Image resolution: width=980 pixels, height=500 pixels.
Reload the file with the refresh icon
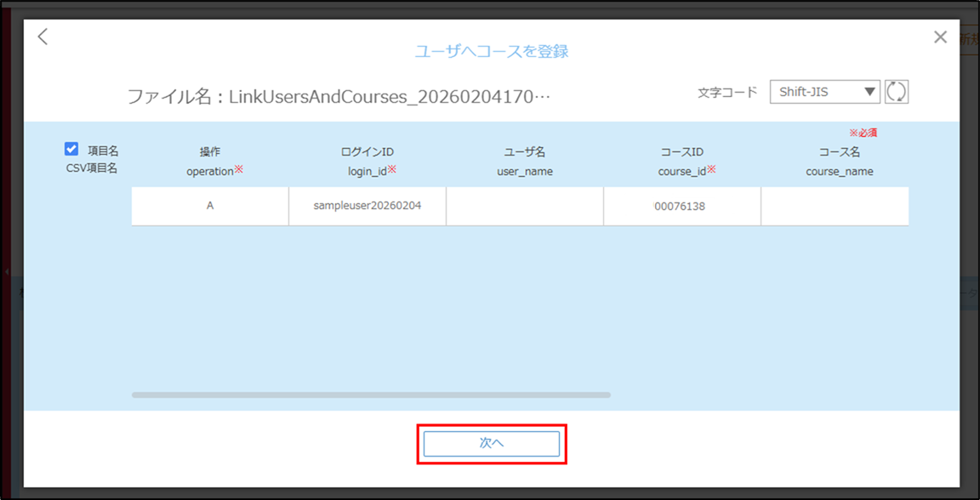897,91
